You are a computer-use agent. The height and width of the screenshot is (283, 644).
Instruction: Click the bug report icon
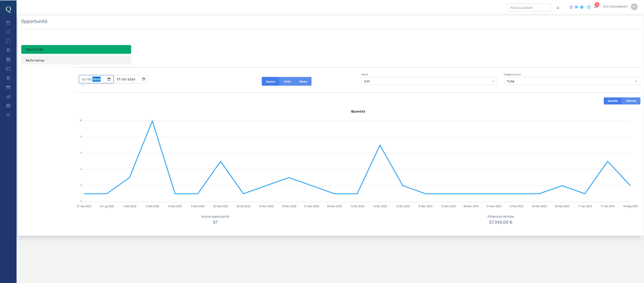coord(576,7)
